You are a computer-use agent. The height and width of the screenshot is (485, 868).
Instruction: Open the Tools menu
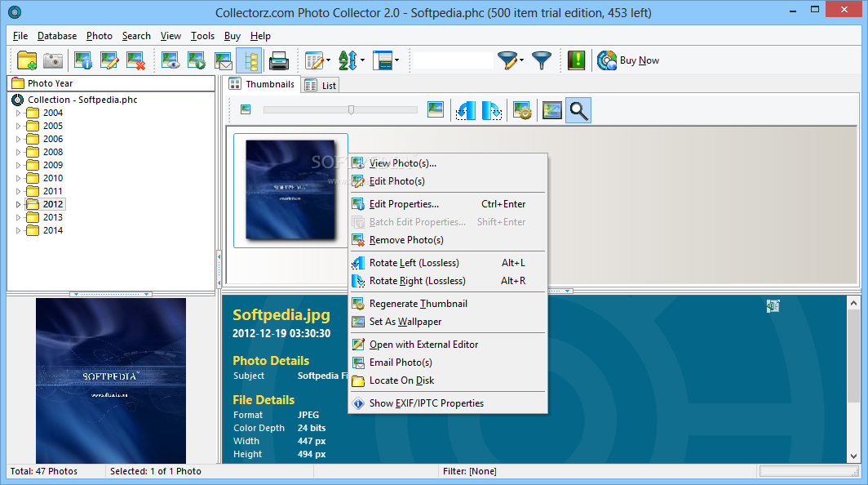pos(202,36)
